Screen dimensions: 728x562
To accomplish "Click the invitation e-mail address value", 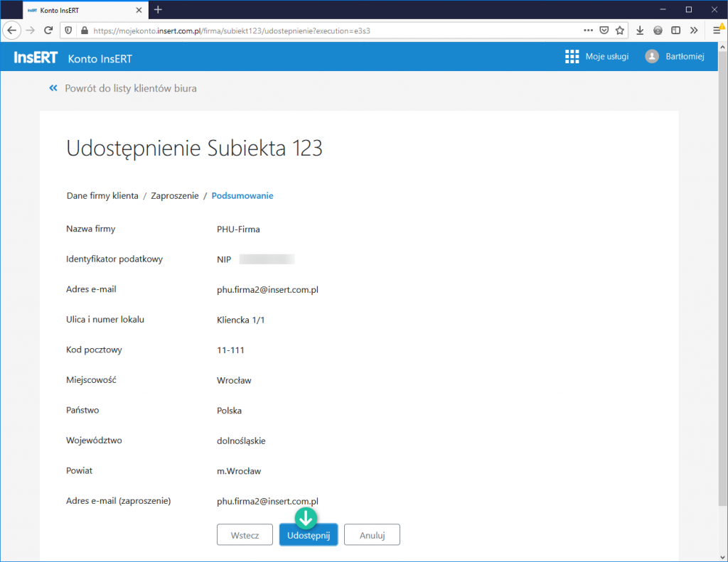I will [x=267, y=501].
